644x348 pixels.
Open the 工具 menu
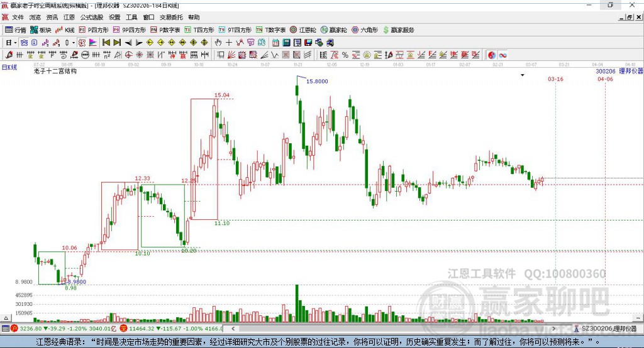pyautogui.click(x=131, y=17)
